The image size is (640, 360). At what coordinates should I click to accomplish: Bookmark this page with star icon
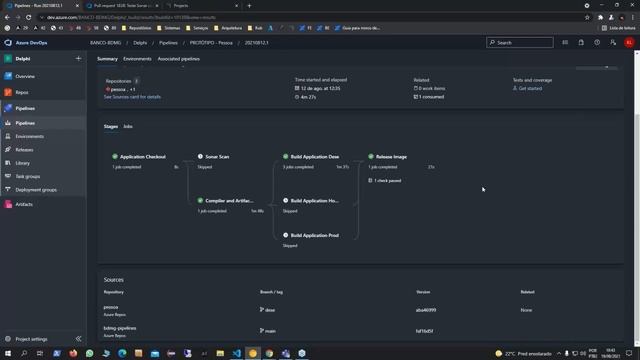coord(587,18)
